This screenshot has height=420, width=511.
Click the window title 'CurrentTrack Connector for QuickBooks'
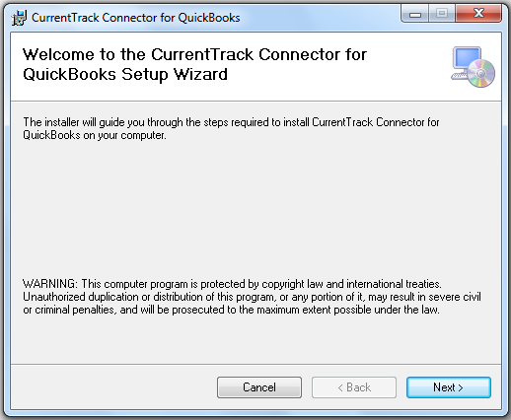(x=135, y=18)
